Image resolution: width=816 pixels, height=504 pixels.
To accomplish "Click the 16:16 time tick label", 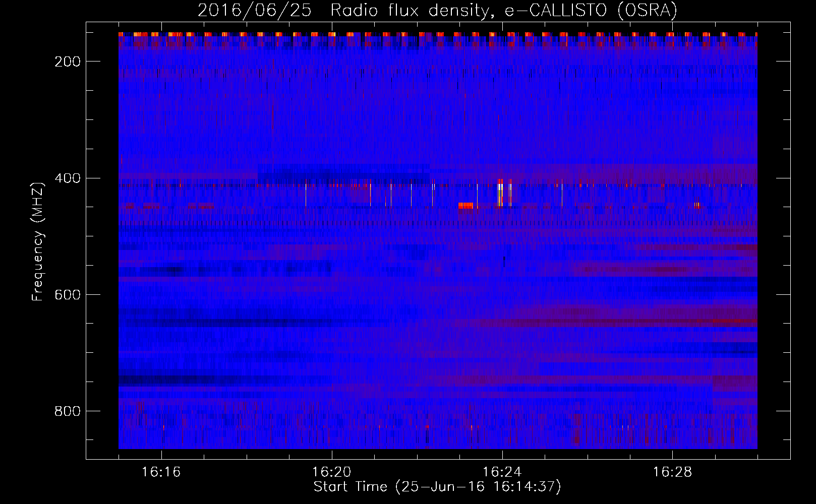I will [161, 472].
